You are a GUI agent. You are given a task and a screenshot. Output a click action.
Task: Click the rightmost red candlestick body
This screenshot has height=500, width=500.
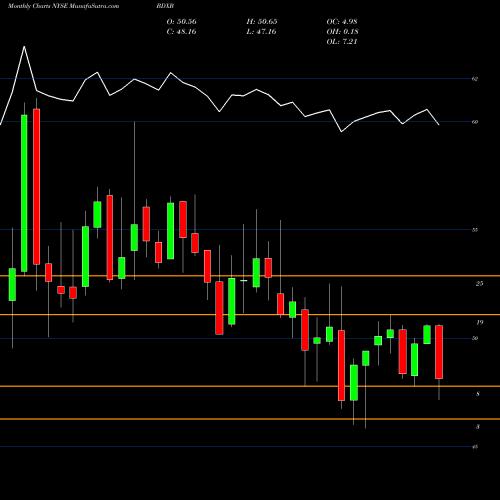click(439, 352)
